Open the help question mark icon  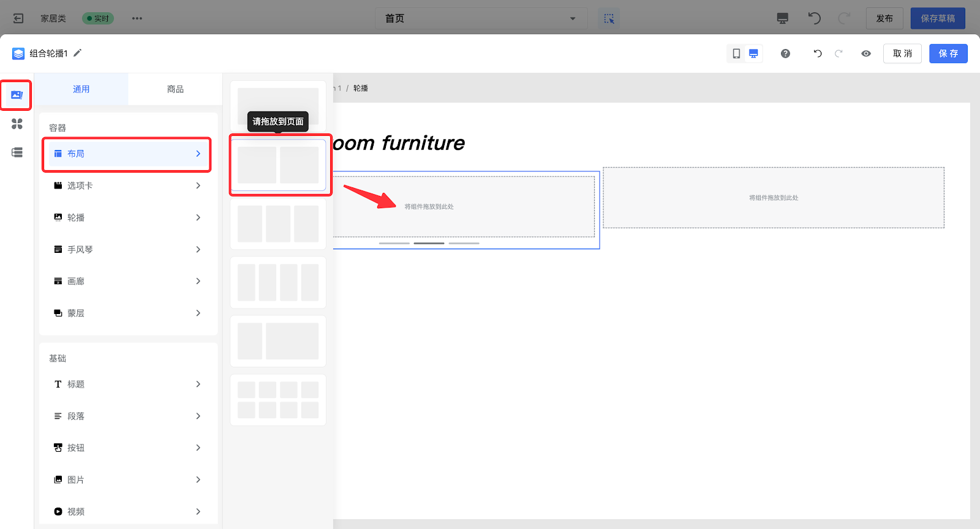(x=785, y=54)
